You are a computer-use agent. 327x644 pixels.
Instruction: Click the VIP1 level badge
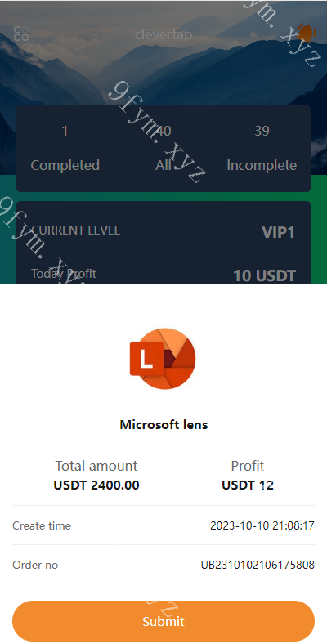[x=279, y=232]
